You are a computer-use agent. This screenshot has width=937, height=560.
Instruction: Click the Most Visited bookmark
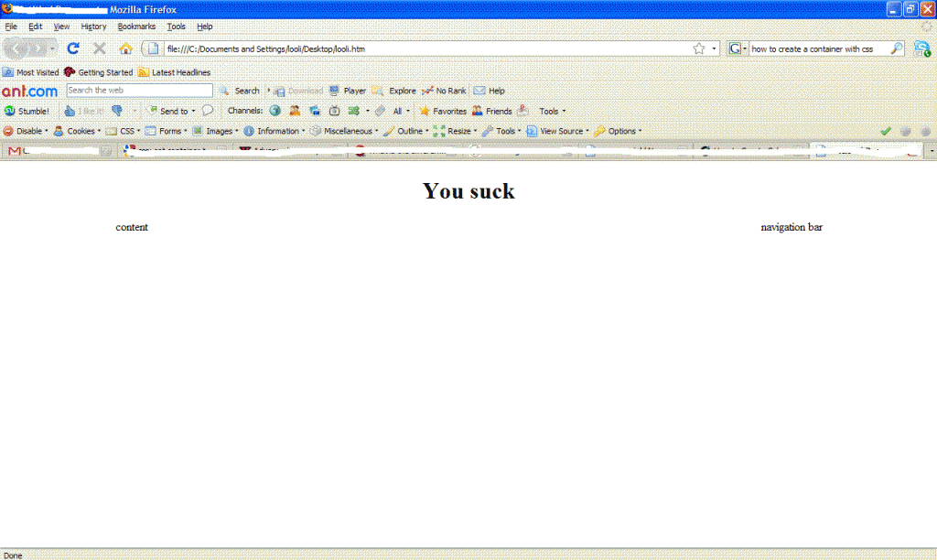[x=31, y=72]
